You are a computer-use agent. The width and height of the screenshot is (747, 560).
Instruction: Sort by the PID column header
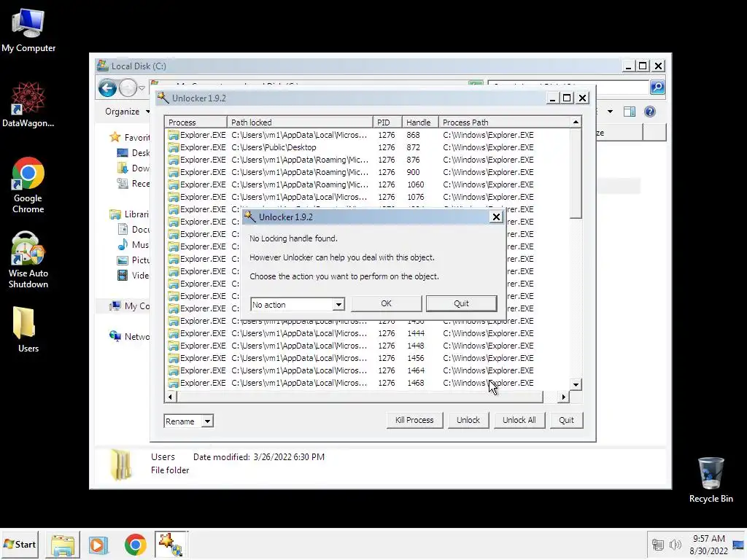(387, 122)
